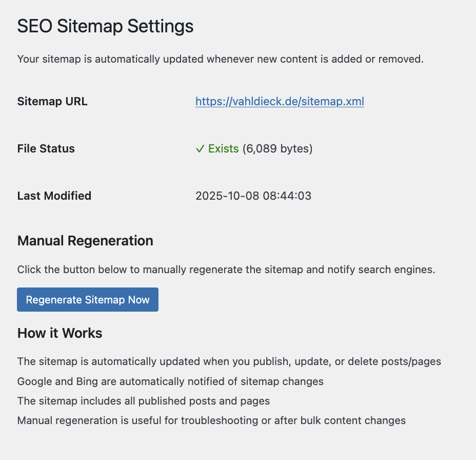The width and height of the screenshot is (476, 460).
Task: Open the sitemap link https://vahldieck.de/sitemap.xml
Action: click(280, 101)
